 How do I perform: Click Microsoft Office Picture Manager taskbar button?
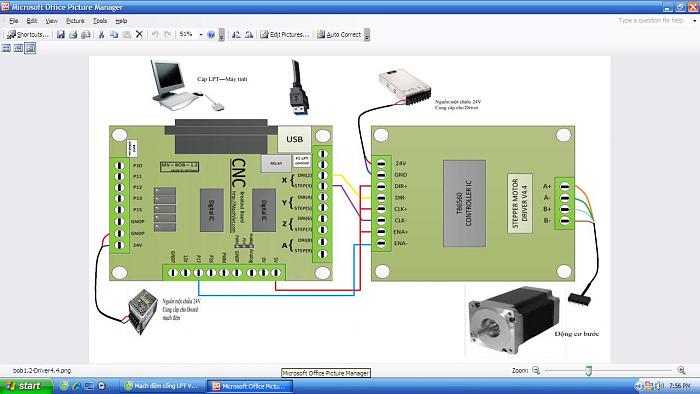pos(250,386)
